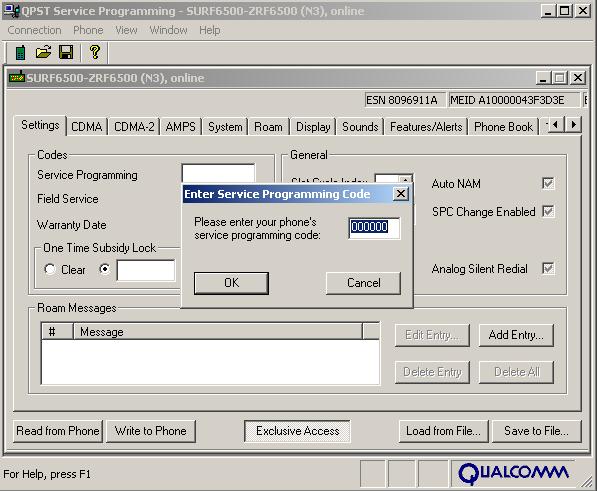
Task: Open the Connection menu
Action: (34, 30)
